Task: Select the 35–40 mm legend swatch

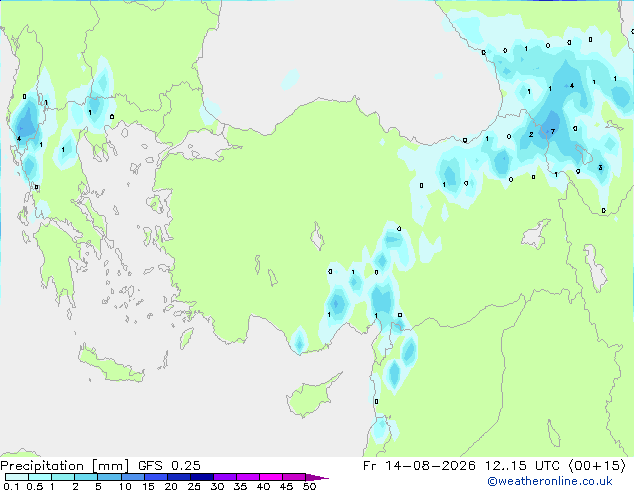Action: 247,477
